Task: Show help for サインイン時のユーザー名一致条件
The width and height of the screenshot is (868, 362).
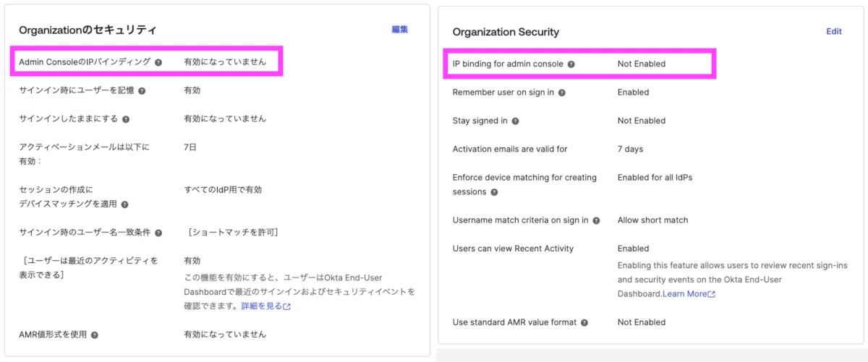Action: (158, 233)
